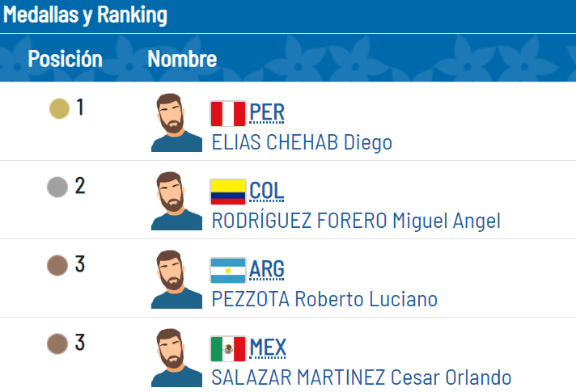The height and width of the screenshot is (392, 576).
Task: Click the gold medal icon for position 1
Action: [59, 108]
